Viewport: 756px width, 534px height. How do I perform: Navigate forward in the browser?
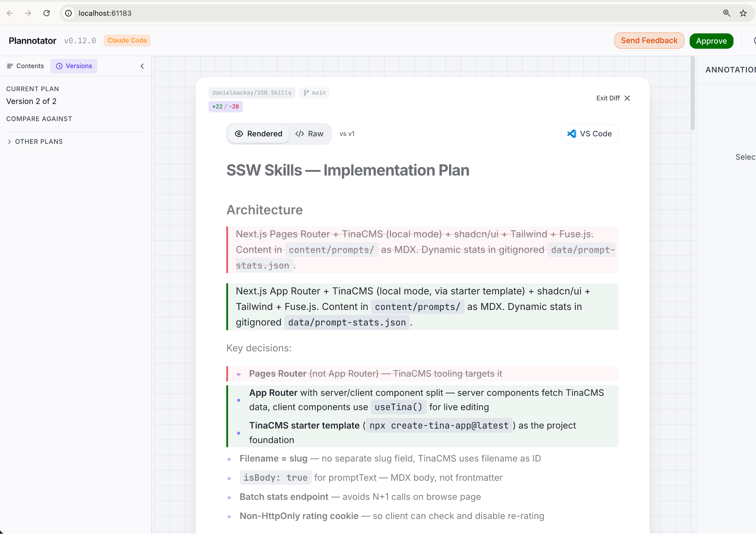pyautogui.click(x=28, y=13)
